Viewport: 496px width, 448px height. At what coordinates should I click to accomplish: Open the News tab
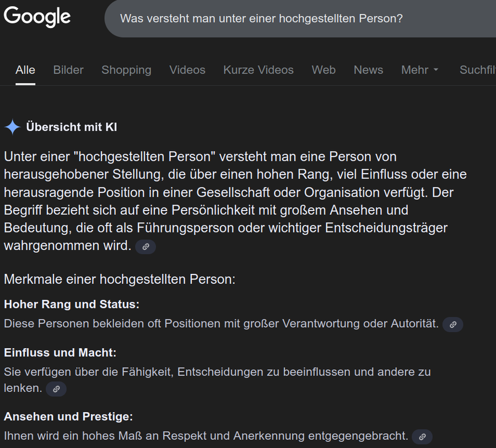pos(368,70)
